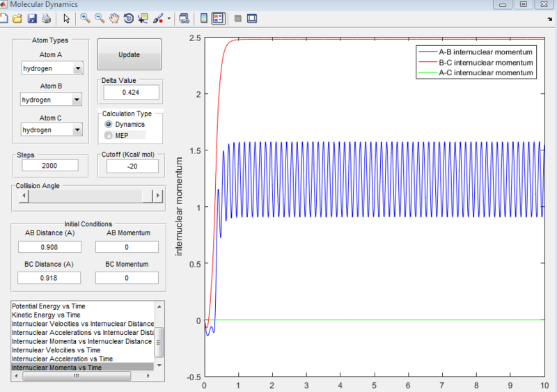
Task: Click the Collision Angle slider right arrow
Action: (x=157, y=196)
